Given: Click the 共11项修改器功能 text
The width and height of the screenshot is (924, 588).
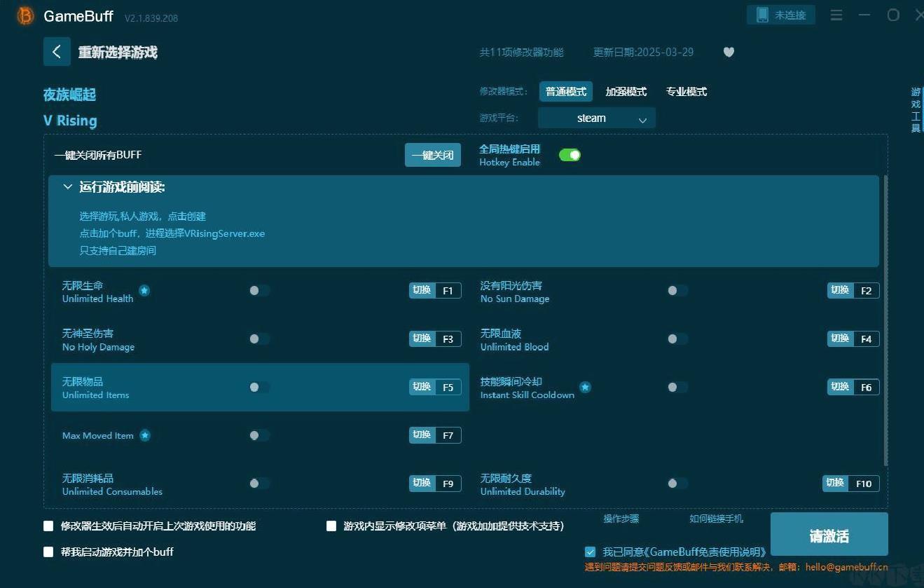Looking at the screenshot, I should coord(521,52).
